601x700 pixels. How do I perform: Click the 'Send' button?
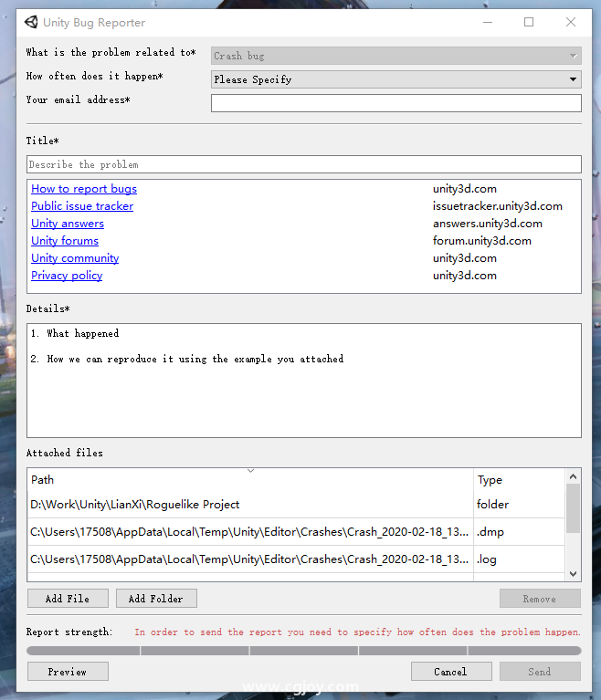(x=540, y=672)
